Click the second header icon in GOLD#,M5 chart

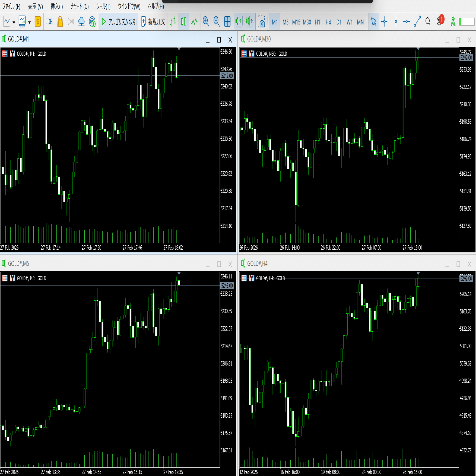pyautogui.click(x=12, y=278)
